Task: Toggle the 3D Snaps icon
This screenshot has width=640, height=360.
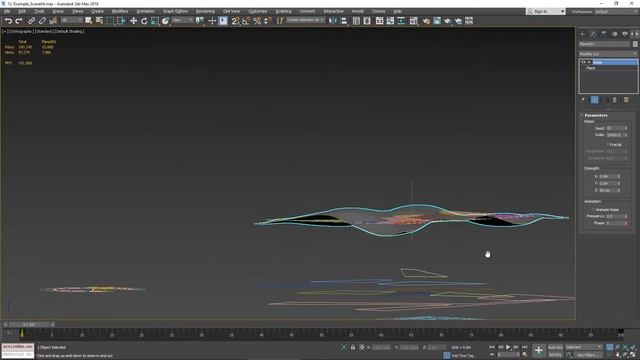Action: (x=236, y=21)
